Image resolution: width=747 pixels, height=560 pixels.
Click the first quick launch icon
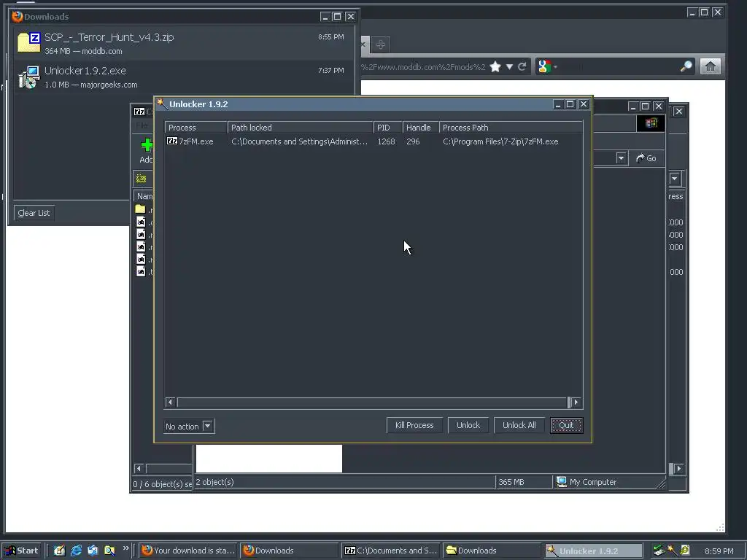coord(59,551)
